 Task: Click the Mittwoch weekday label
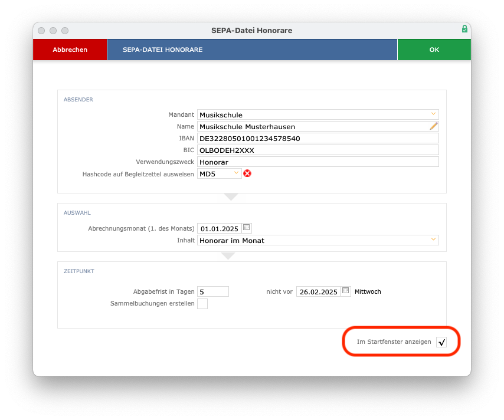(x=368, y=291)
